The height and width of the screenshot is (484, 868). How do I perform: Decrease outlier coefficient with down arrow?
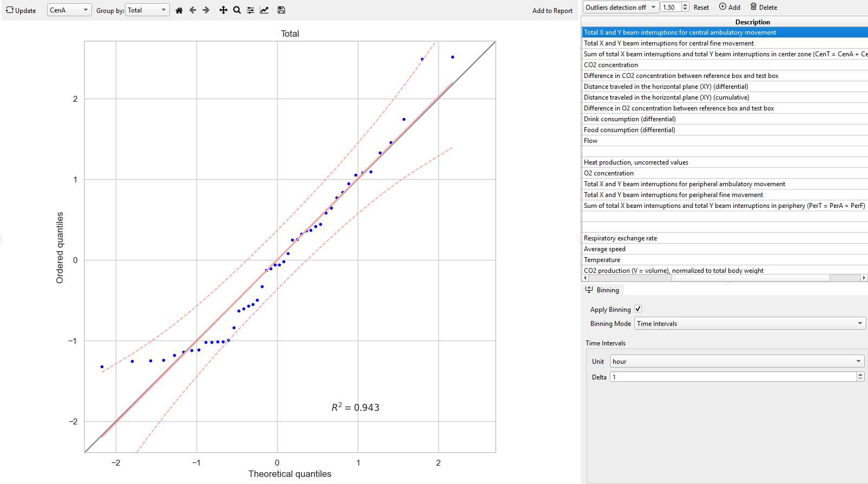pos(686,10)
